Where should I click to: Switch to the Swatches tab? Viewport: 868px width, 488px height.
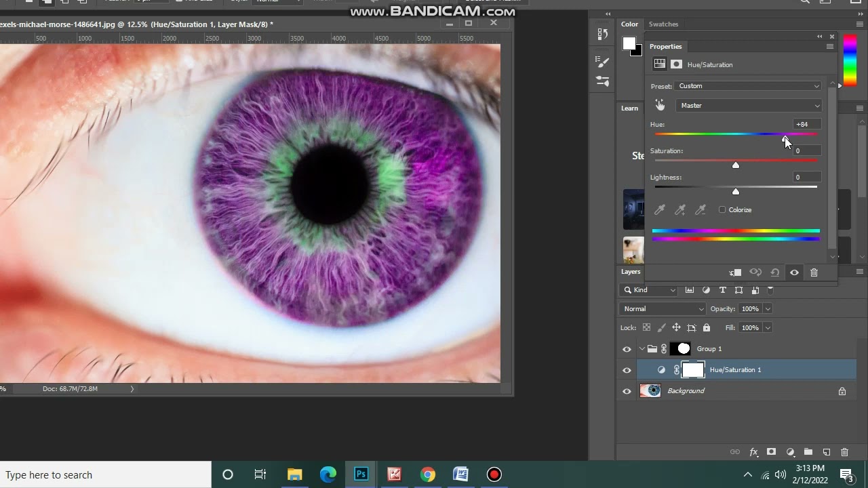(663, 24)
